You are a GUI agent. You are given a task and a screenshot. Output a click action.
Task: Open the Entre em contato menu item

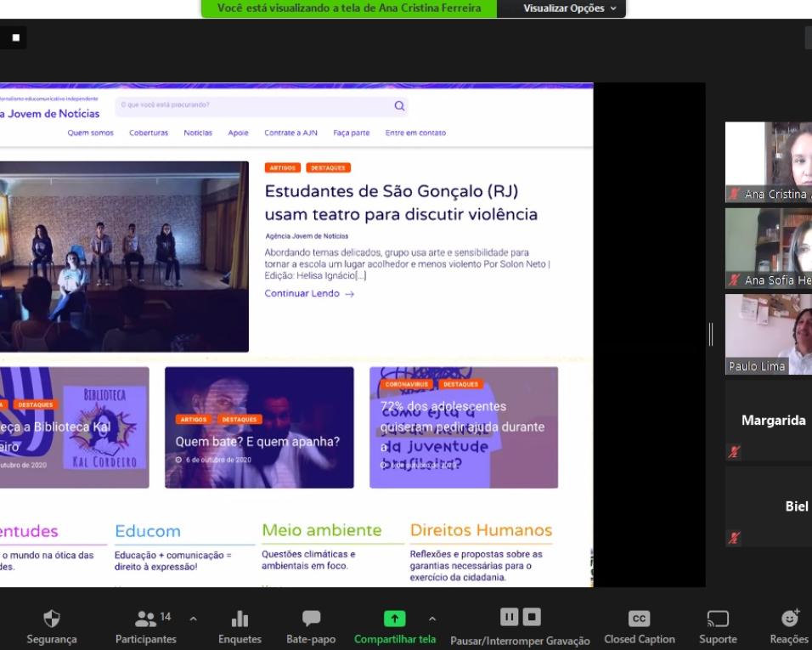point(415,133)
